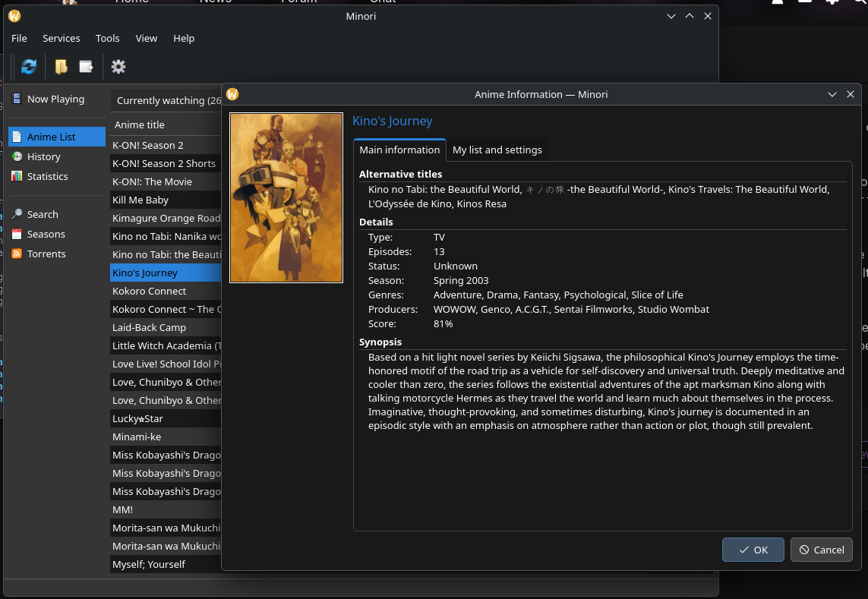Cancel the Anime Information dialog
868x599 pixels.
[x=821, y=550]
